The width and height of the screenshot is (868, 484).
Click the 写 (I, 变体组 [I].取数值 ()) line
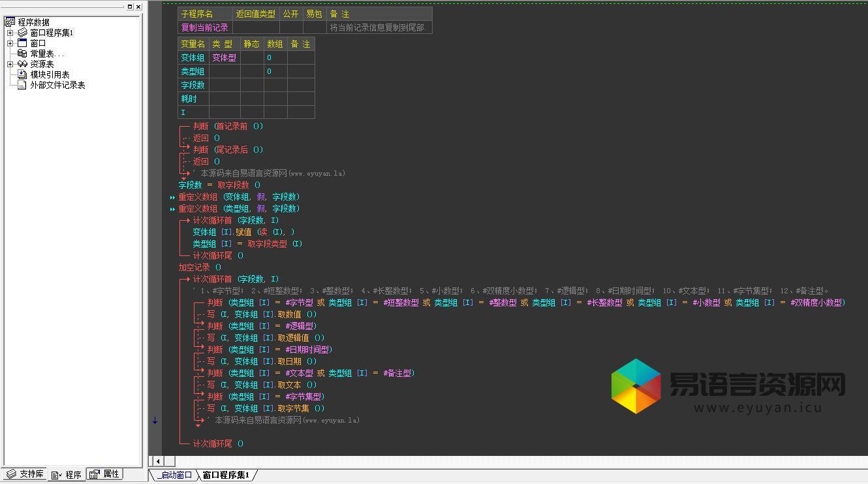pos(262,314)
